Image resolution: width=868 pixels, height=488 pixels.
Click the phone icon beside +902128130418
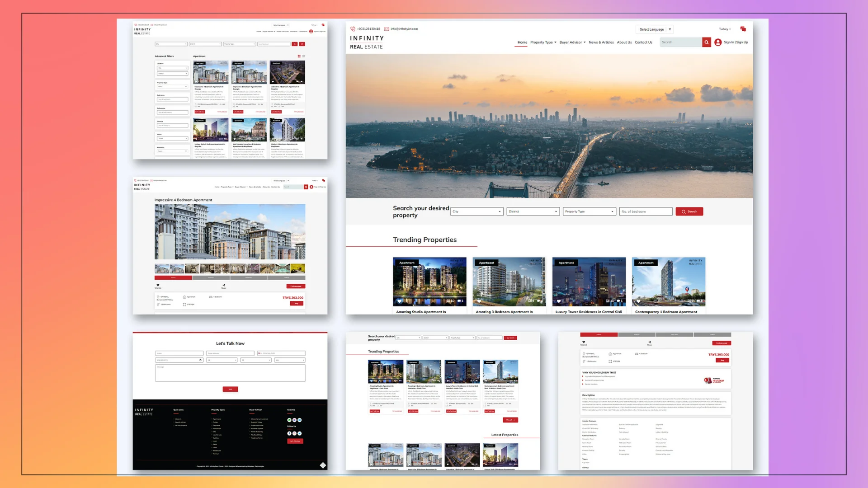(x=353, y=29)
